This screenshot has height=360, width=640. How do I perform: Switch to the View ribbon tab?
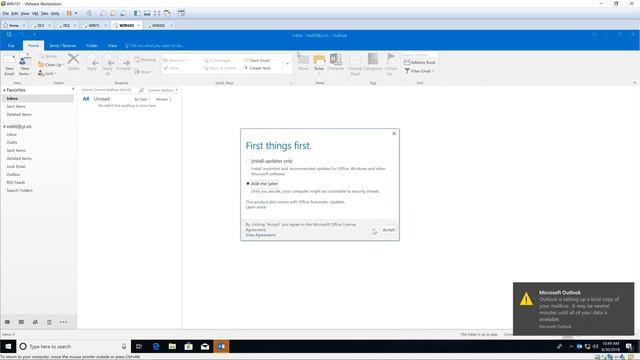(113, 46)
